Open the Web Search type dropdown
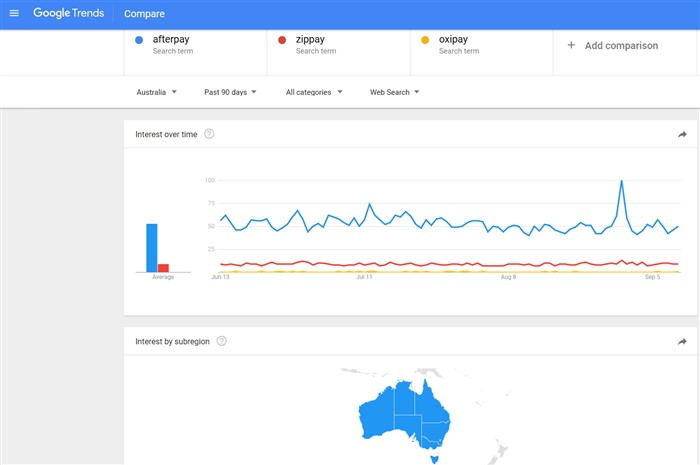700x465 pixels. click(x=394, y=92)
